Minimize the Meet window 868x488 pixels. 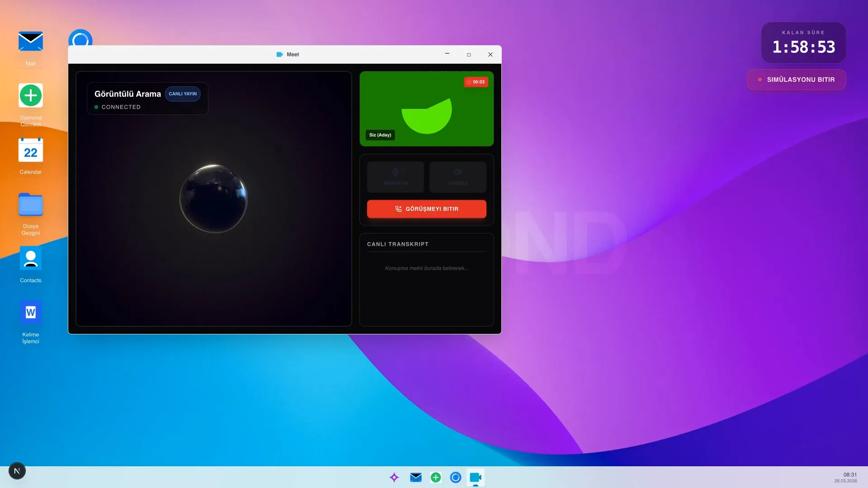(447, 54)
